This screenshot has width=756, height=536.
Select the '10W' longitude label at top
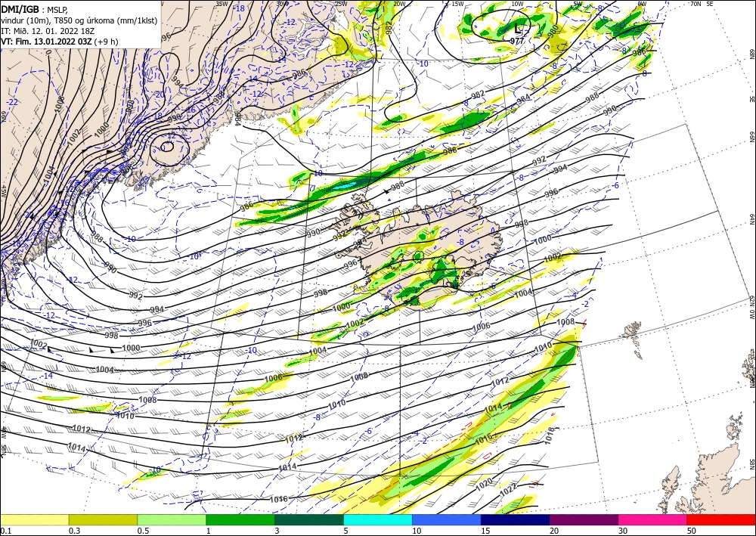point(517,3)
